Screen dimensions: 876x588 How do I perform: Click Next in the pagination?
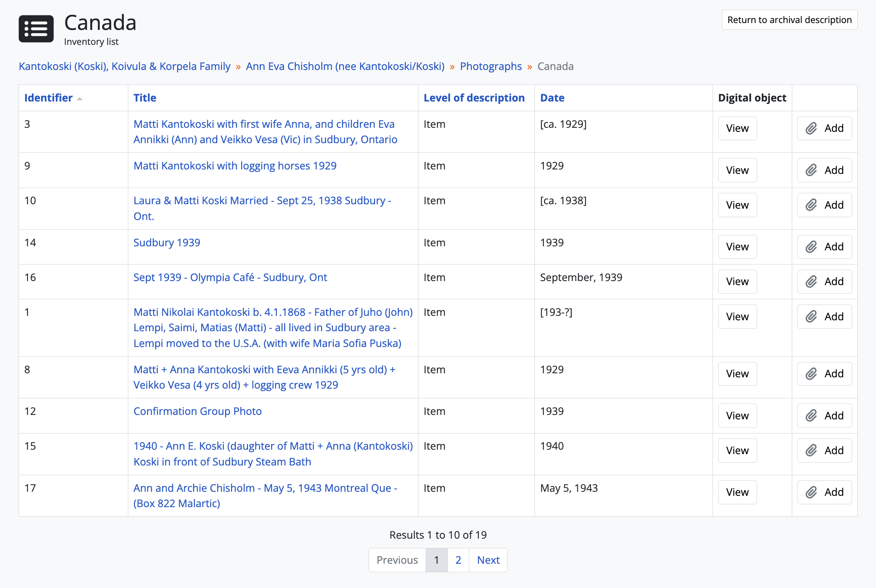pos(488,560)
